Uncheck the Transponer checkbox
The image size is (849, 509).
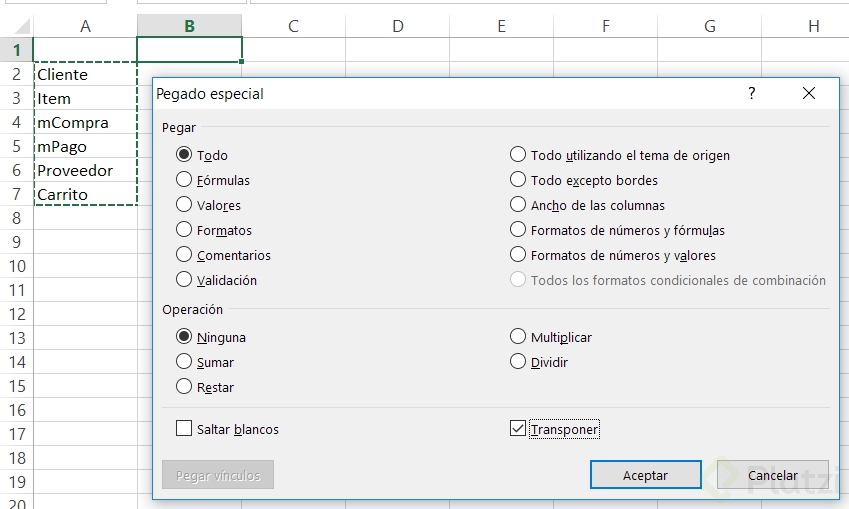pos(518,429)
